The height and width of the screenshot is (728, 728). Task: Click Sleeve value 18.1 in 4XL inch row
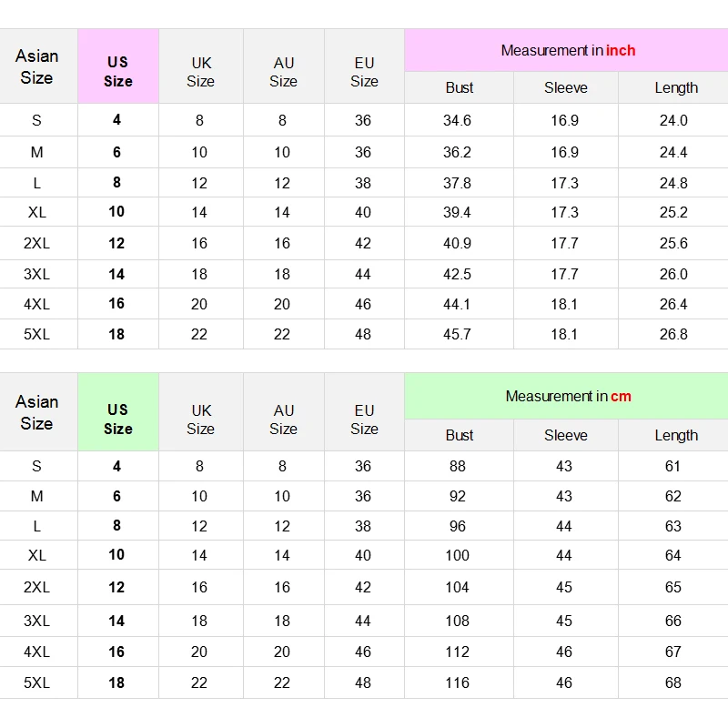point(564,304)
